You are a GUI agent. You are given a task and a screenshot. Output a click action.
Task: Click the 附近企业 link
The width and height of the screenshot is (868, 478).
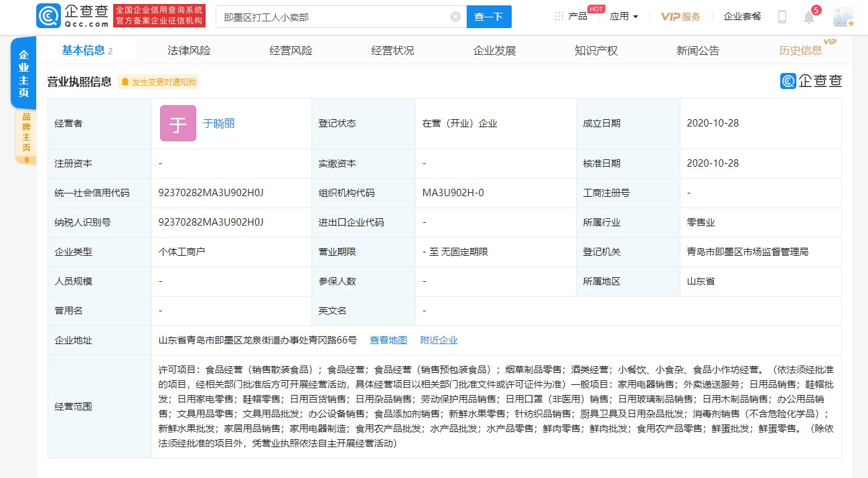click(439, 339)
